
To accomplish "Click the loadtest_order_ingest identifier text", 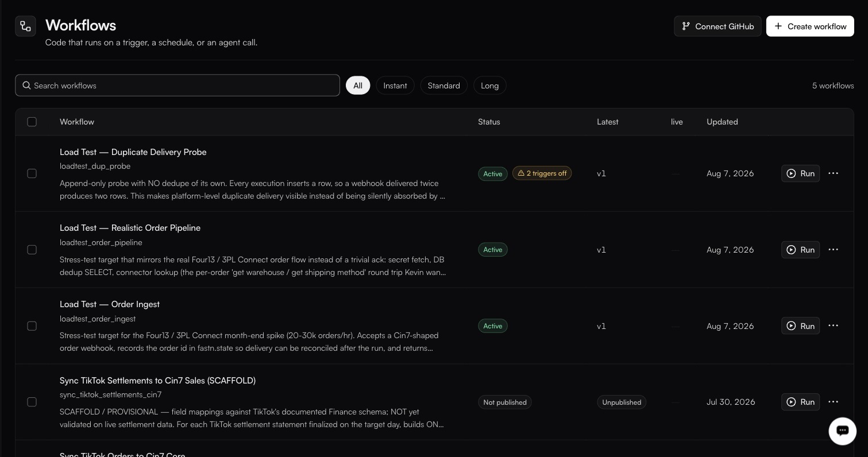I will pos(98,319).
